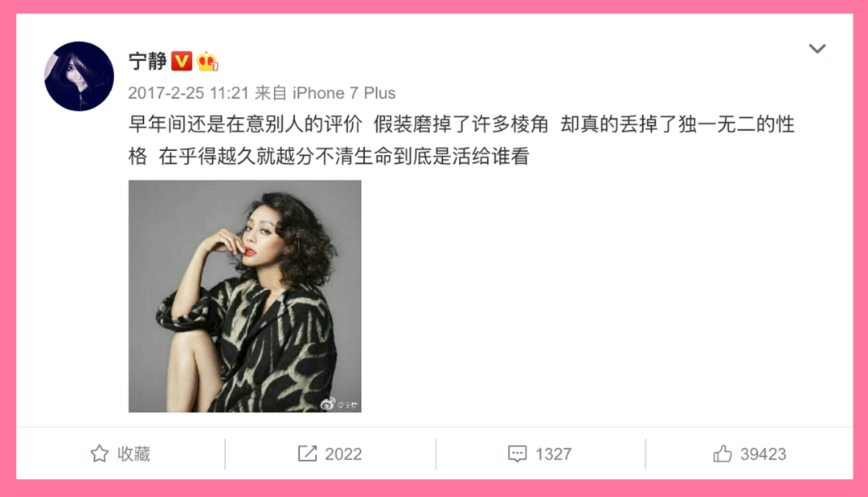868x497 pixels.
Task: Click the 收藏 label
Action: 134,454
